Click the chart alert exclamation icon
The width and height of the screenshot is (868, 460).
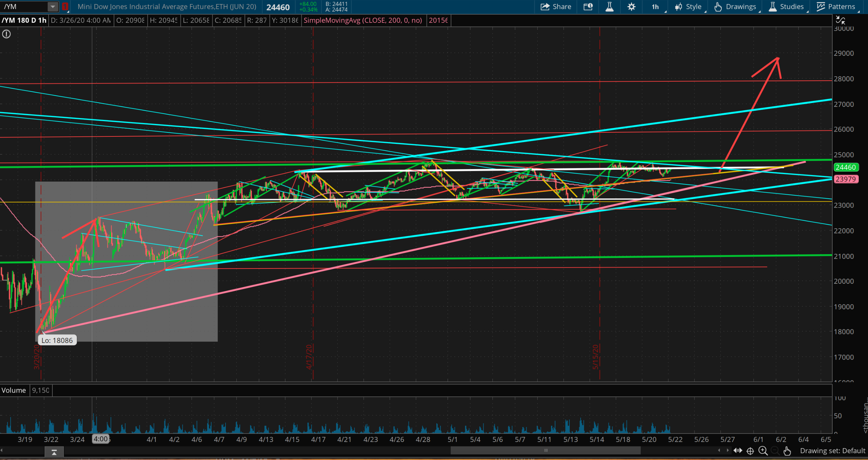[x=6, y=34]
